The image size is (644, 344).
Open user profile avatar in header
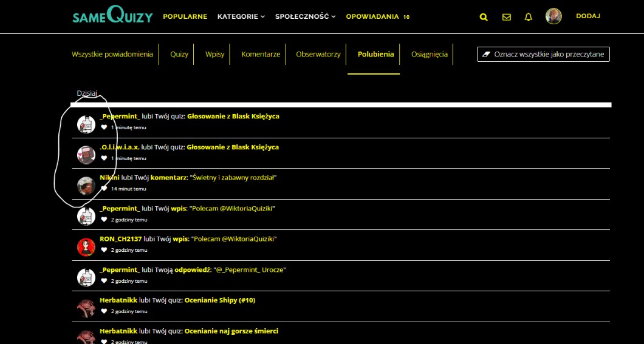(x=553, y=16)
